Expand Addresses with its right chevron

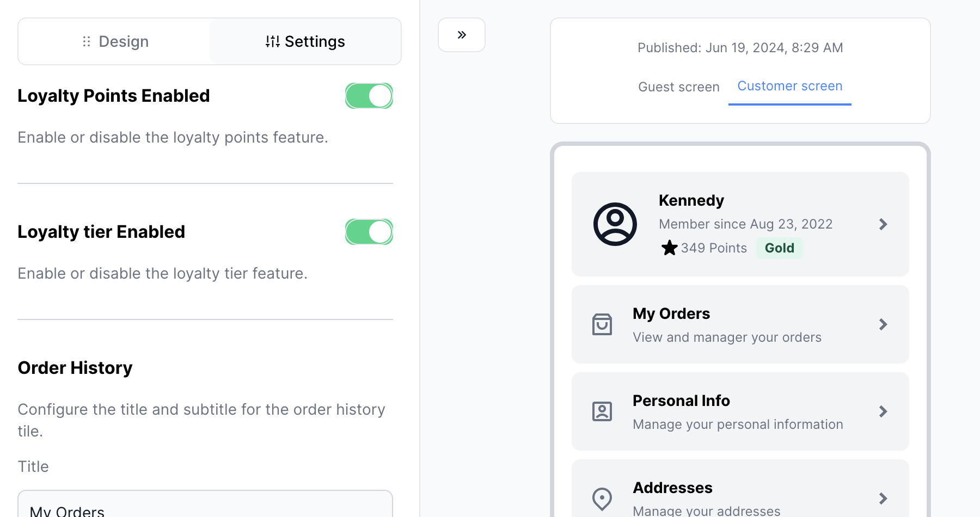click(x=883, y=498)
